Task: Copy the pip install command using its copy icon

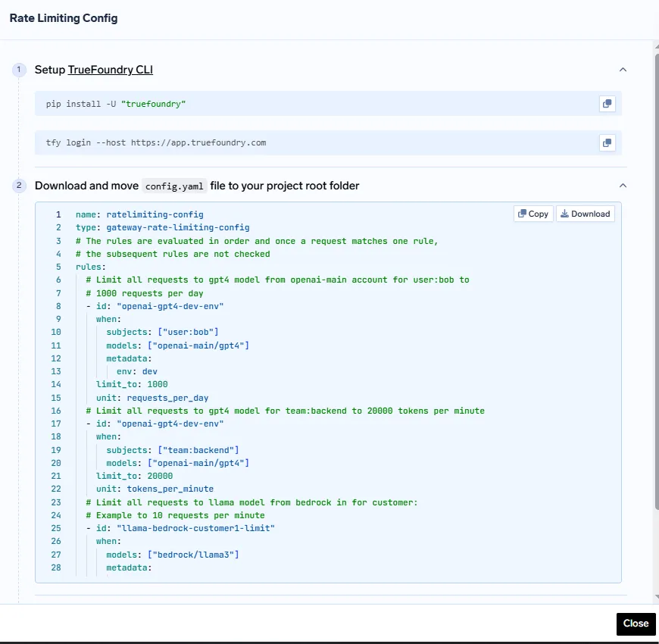Action: (607, 104)
